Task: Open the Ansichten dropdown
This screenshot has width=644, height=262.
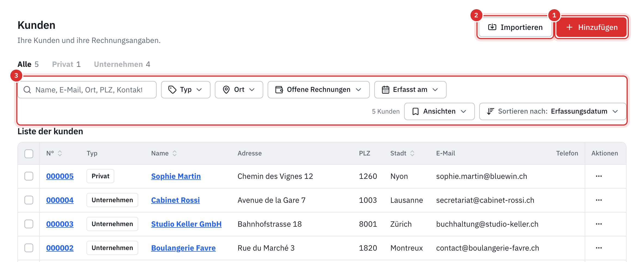Action: pyautogui.click(x=439, y=111)
